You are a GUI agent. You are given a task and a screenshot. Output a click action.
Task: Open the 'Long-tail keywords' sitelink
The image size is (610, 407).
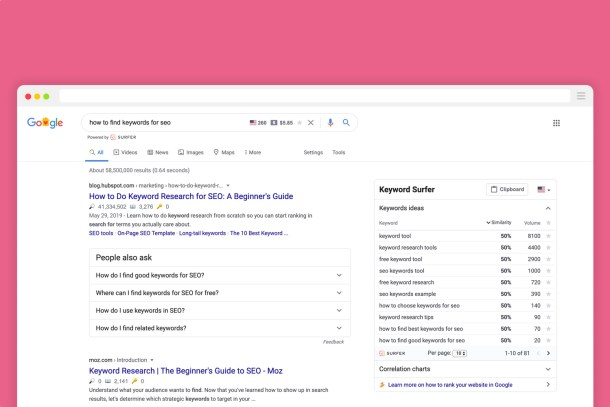point(202,233)
